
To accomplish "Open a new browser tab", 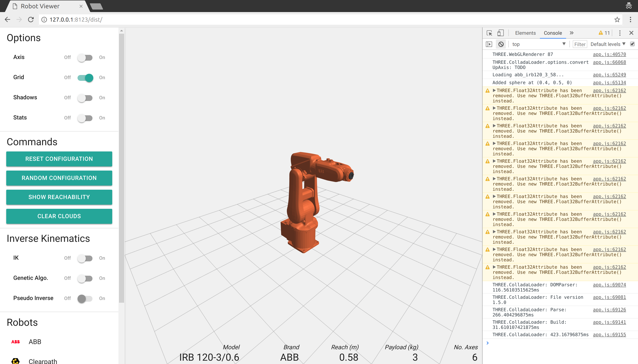I will pos(96,6).
